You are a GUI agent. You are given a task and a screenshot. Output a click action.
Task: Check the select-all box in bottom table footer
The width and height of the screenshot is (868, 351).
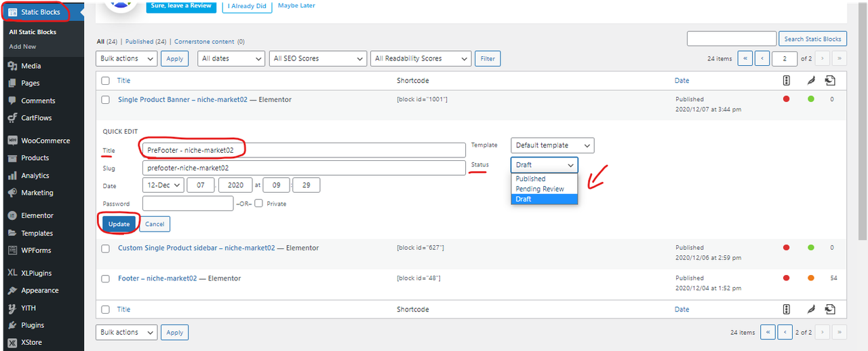pyautogui.click(x=105, y=310)
